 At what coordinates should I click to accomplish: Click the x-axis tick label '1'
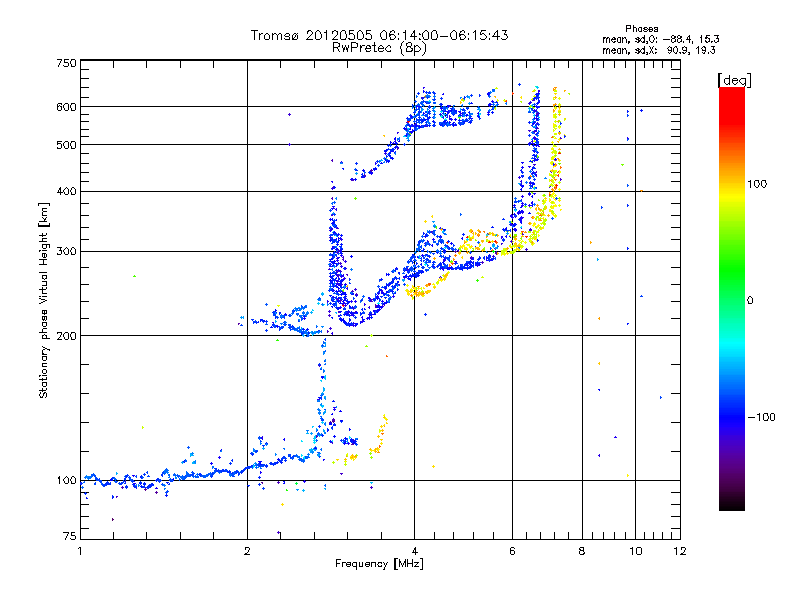point(80,551)
